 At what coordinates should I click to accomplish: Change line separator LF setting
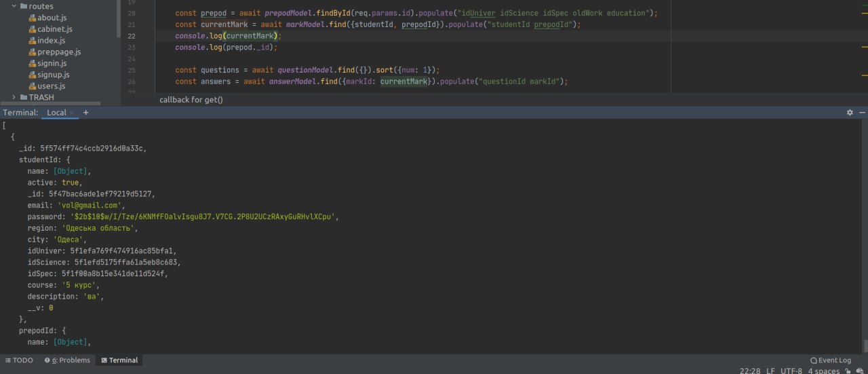pos(771,371)
